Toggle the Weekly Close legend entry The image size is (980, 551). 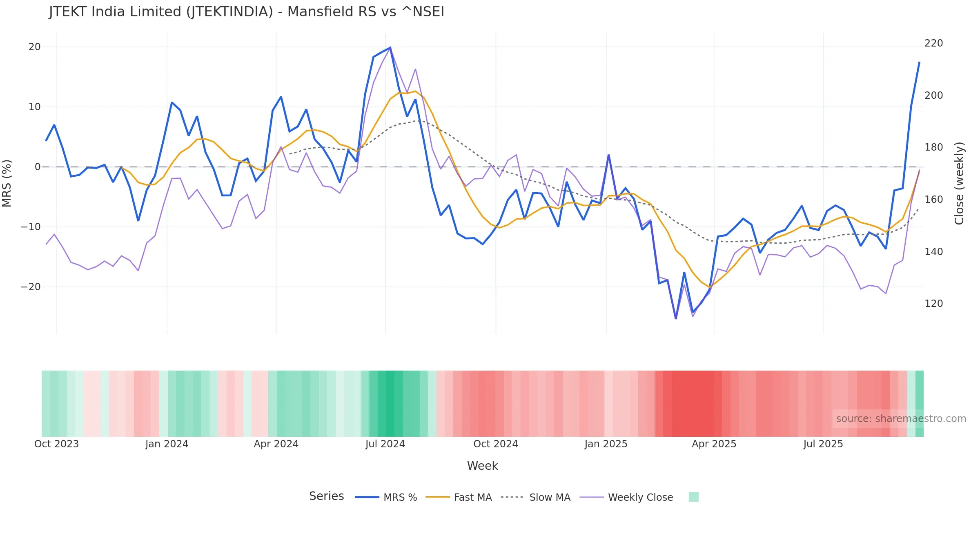point(626,497)
